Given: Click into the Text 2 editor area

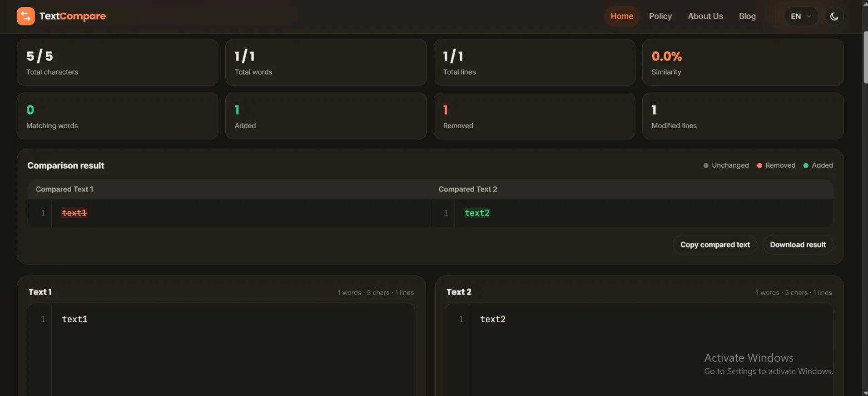Looking at the screenshot, I should (651, 349).
